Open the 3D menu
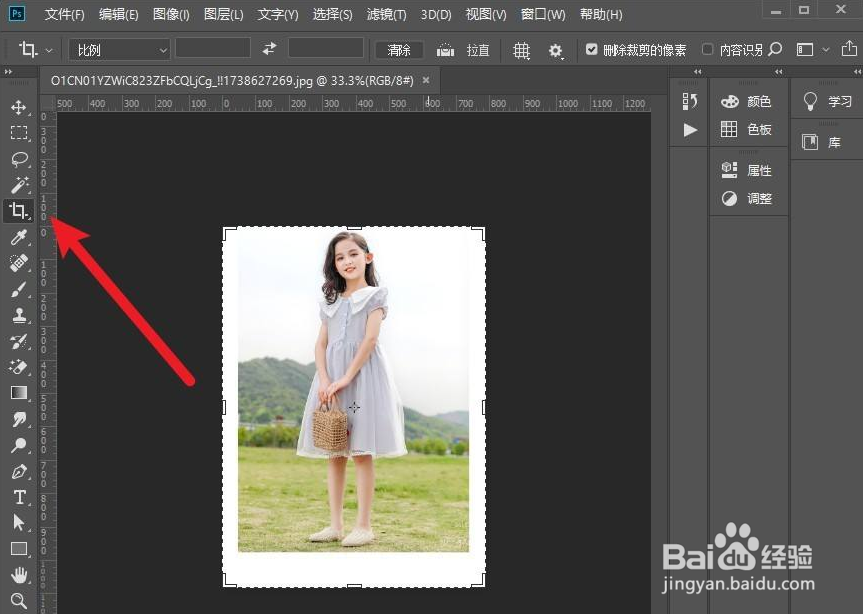The image size is (863, 614). coord(436,14)
